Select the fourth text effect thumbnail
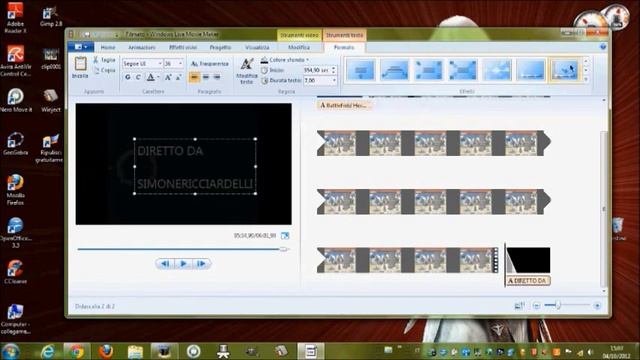The height and width of the screenshot is (360, 640). (462, 70)
